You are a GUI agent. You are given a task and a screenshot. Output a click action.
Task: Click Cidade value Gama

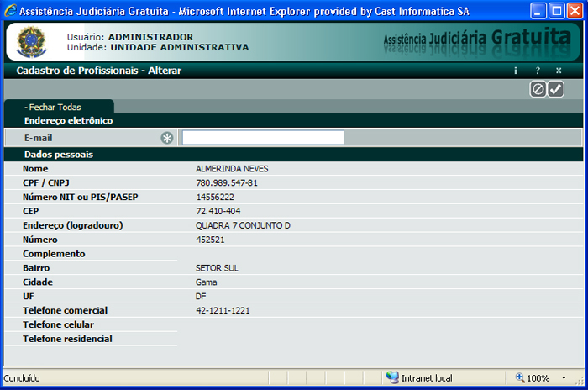tap(206, 282)
